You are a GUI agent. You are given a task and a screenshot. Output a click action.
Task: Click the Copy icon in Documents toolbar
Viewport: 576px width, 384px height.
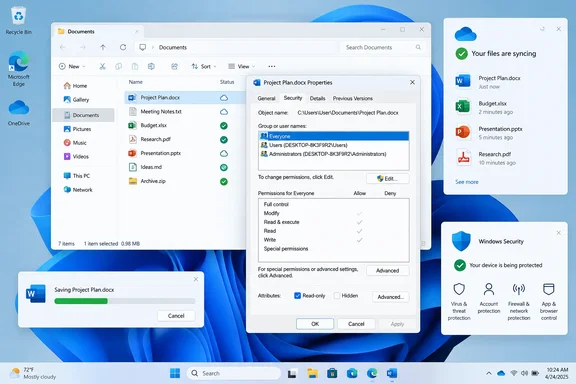pyautogui.click(x=118, y=67)
